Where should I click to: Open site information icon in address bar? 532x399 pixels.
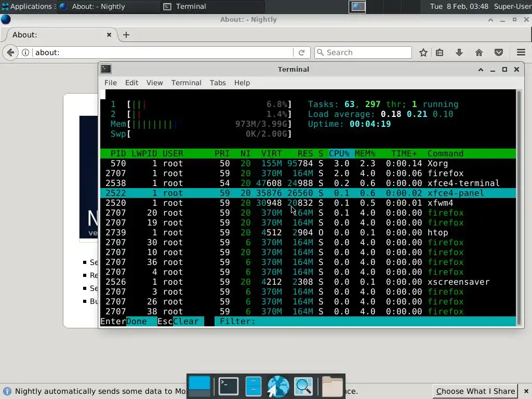pos(25,52)
